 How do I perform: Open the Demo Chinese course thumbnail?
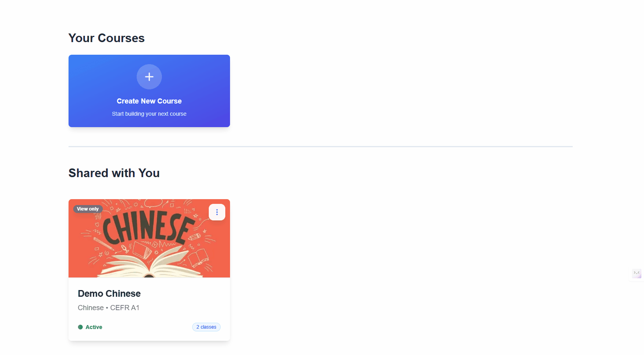pos(149,238)
